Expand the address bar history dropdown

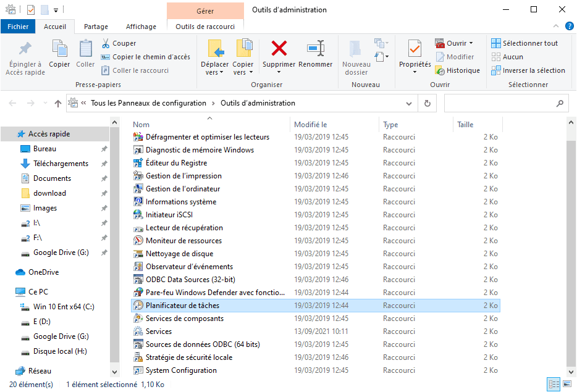tap(409, 104)
